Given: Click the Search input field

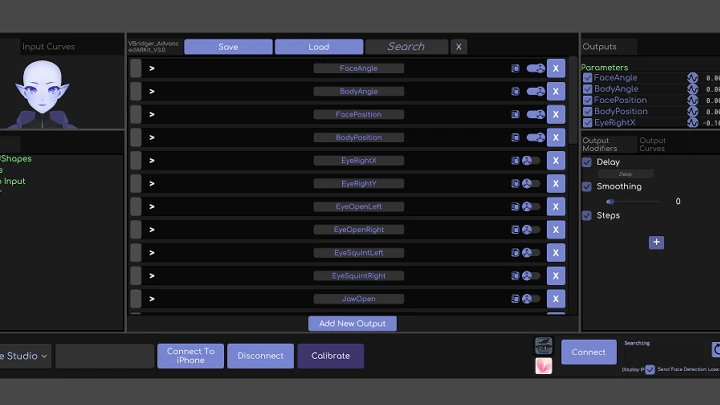Looking at the screenshot, I should 406,46.
